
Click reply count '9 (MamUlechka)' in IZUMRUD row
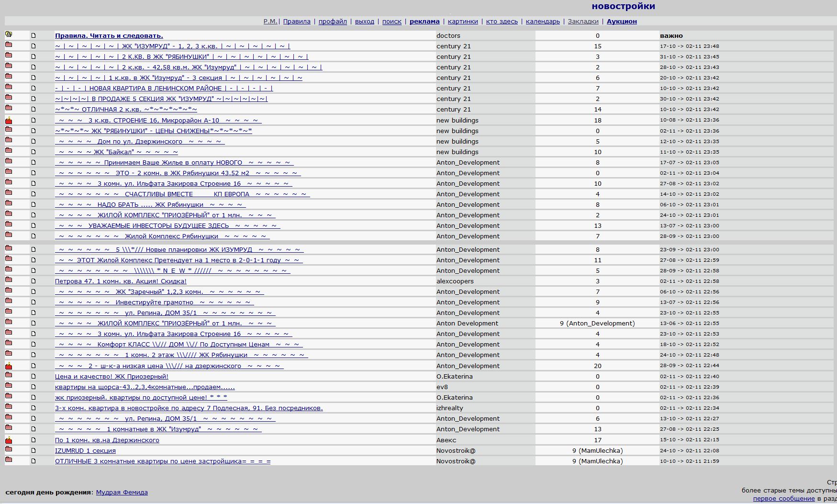click(x=598, y=451)
